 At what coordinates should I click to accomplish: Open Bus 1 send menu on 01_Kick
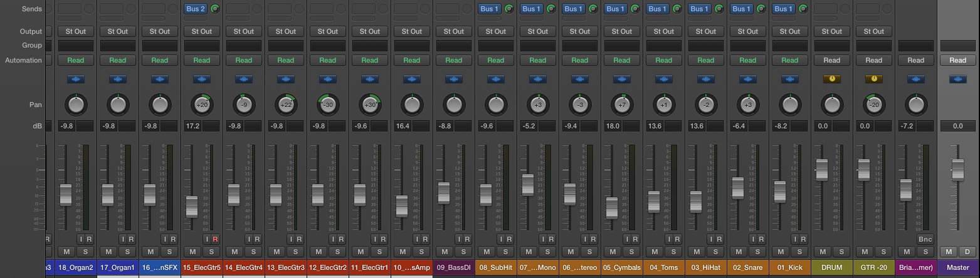coord(784,9)
